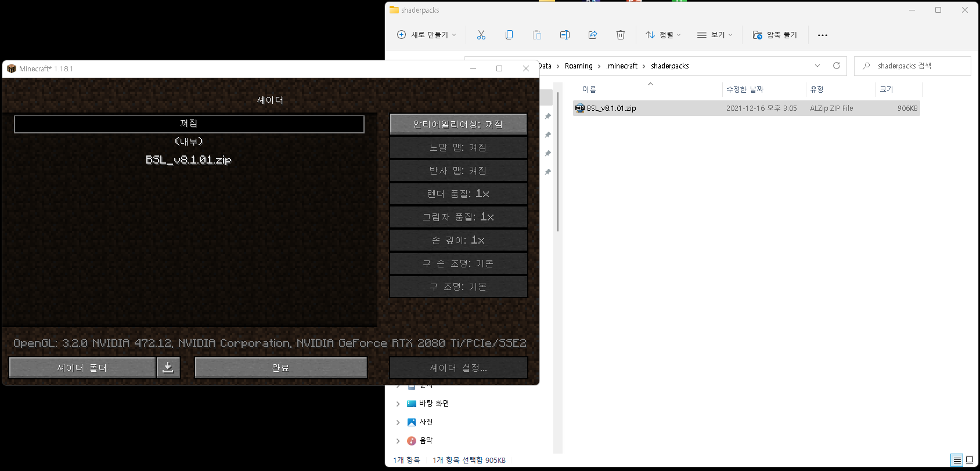The height and width of the screenshot is (471, 980).
Task: Select 꺼짐 shader option in Minecraft
Action: [189, 124]
